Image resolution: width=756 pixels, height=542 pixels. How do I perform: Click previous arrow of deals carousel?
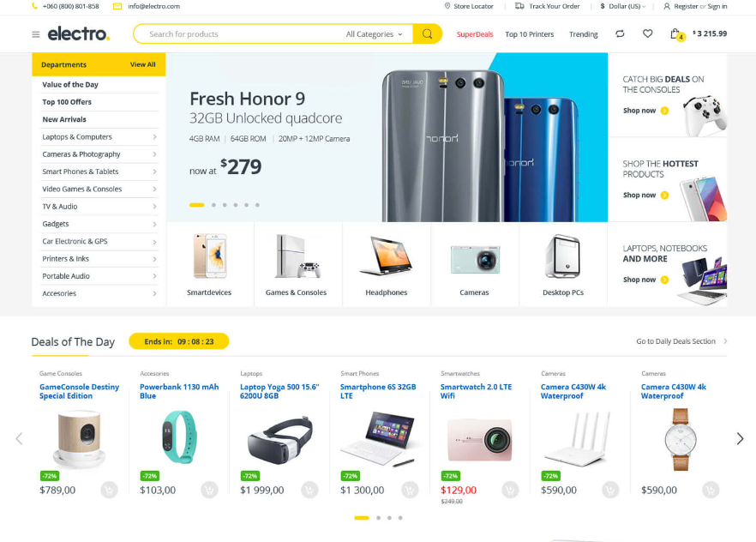point(19,438)
